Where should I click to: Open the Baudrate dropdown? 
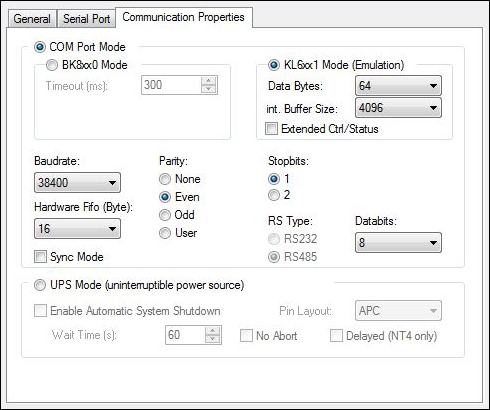click(77, 182)
